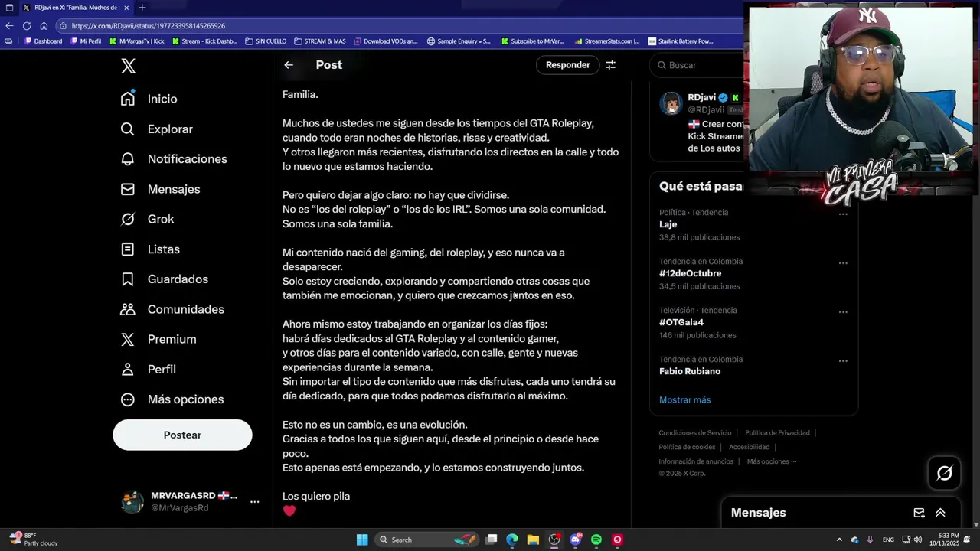Image resolution: width=980 pixels, height=551 pixels.
Task: Open account menu for MRVARGASRD
Action: click(255, 502)
